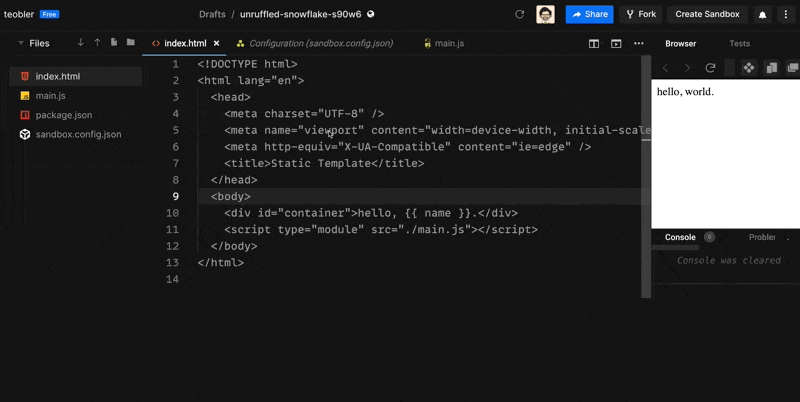The image size is (800, 402).
Task: Select the Tests tab
Action: [739, 44]
